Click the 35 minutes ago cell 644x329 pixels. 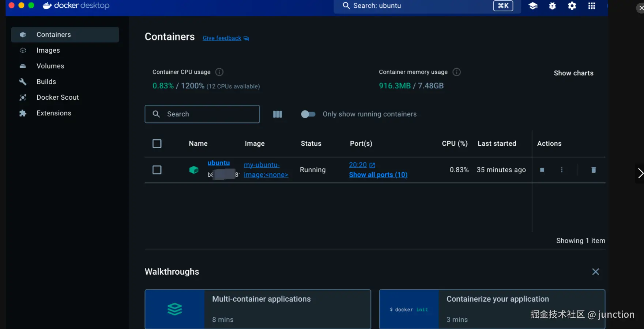[x=501, y=170]
